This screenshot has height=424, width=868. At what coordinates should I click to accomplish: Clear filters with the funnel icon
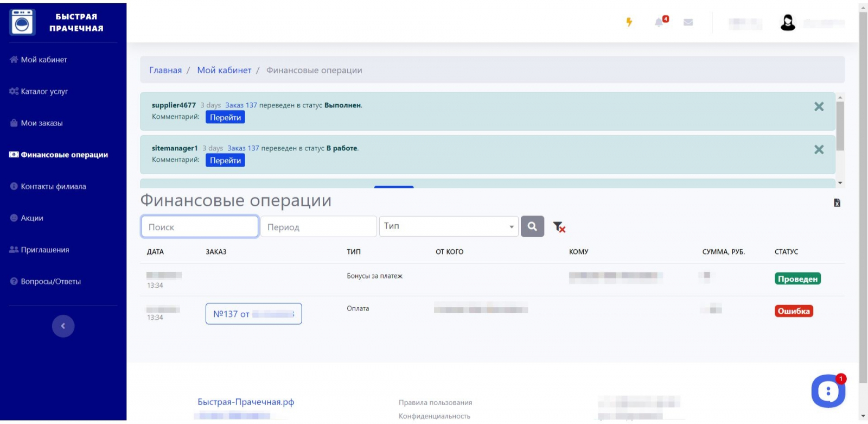[x=559, y=227]
